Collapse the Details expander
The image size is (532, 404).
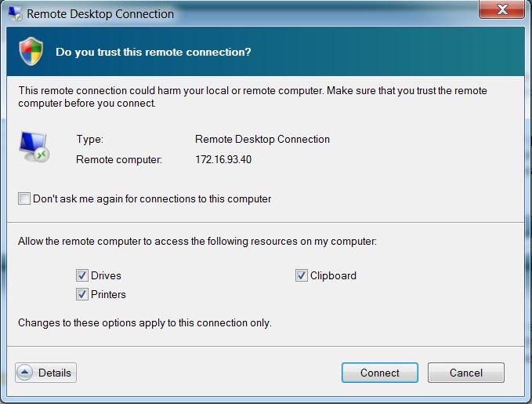tap(45, 373)
